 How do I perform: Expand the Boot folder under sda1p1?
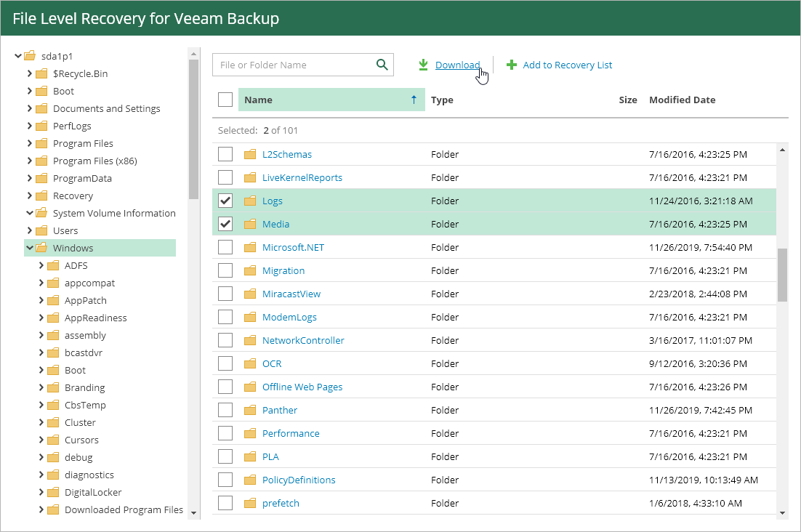(x=30, y=91)
